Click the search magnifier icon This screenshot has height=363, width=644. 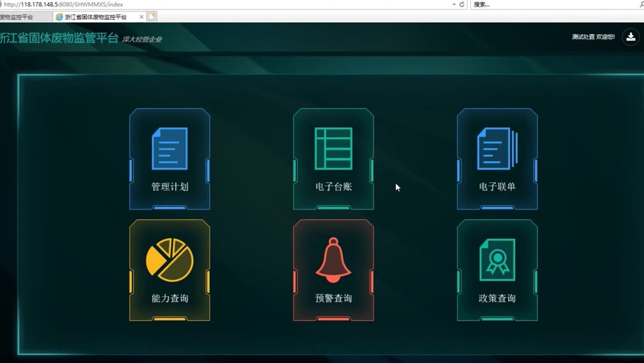click(640, 5)
